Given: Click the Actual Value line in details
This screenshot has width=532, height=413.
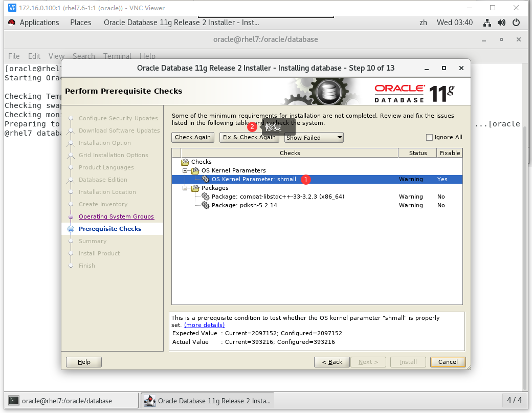Looking at the screenshot, I should 253,342.
